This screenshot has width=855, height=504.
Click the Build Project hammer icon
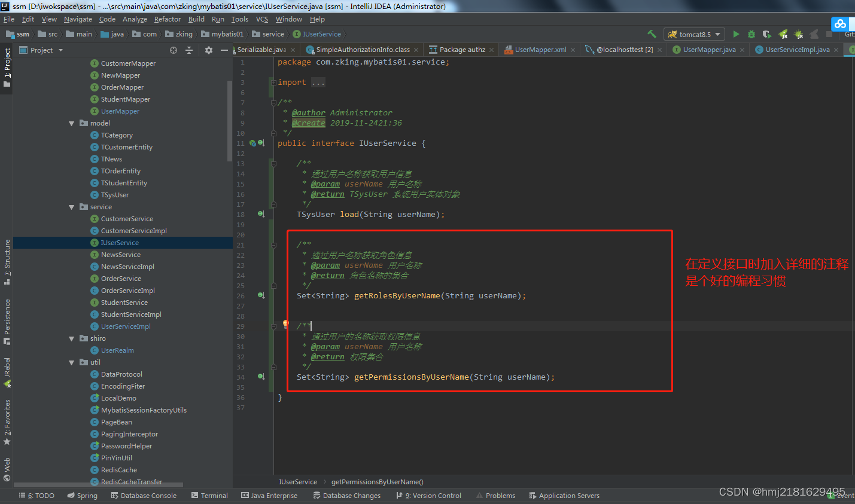point(652,34)
